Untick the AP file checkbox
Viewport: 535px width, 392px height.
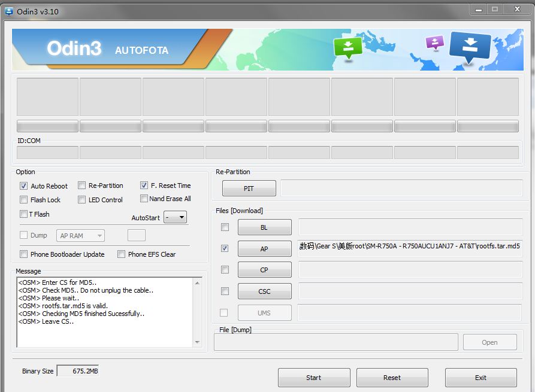[x=225, y=248]
